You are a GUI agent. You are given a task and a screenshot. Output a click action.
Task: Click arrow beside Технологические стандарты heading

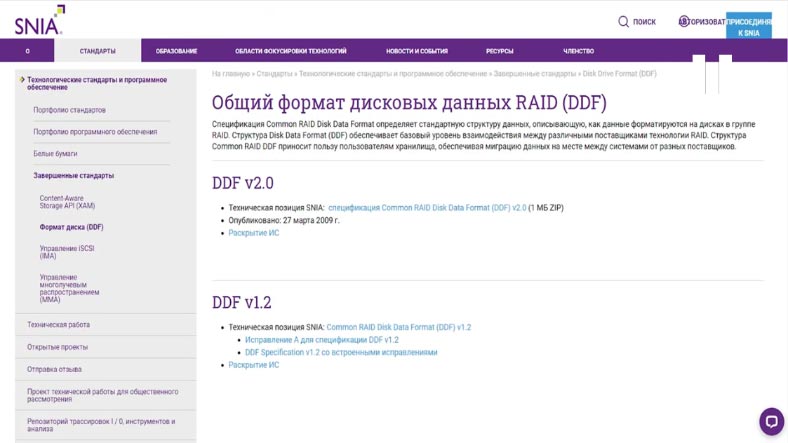click(22, 79)
